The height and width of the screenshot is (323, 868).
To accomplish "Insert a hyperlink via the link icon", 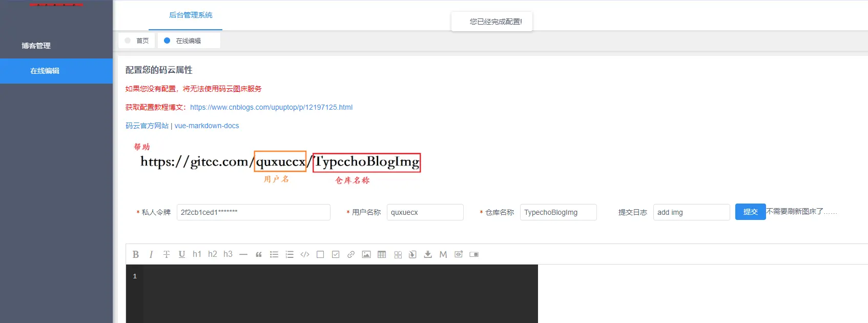I will point(351,254).
